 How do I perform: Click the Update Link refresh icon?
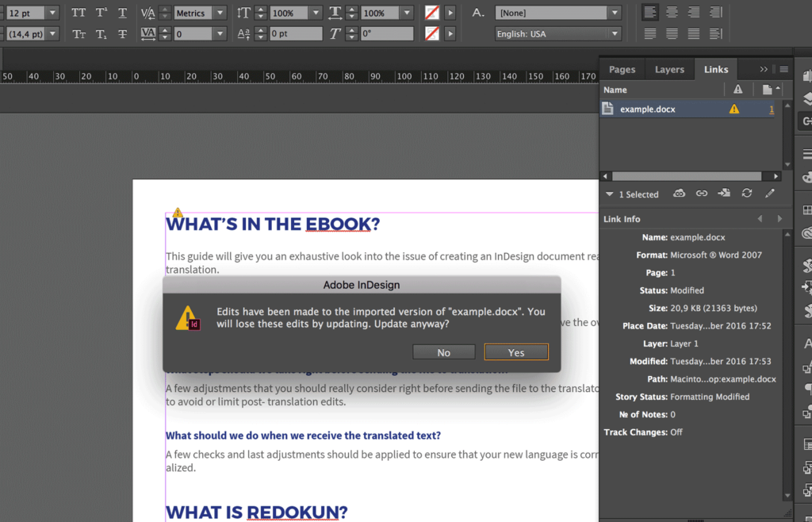tap(748, 194)
